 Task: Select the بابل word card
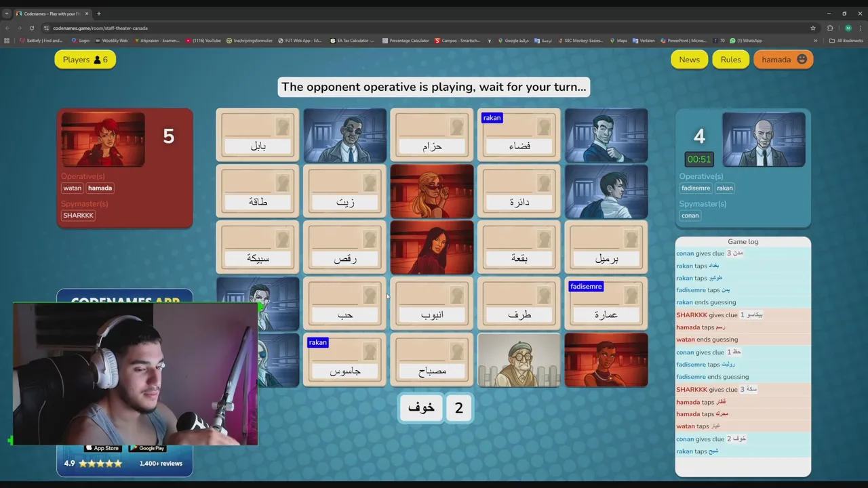(258, 135)
